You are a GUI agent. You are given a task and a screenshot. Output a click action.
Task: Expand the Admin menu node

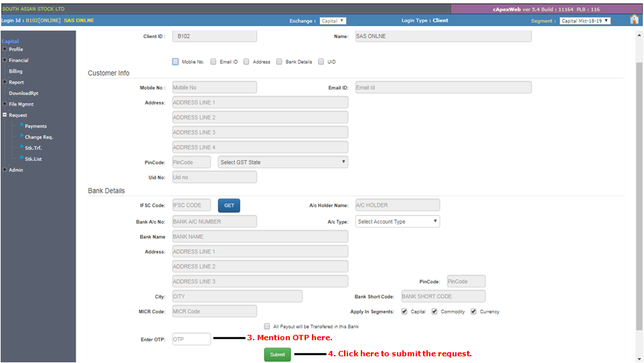(x=5, y=170)
